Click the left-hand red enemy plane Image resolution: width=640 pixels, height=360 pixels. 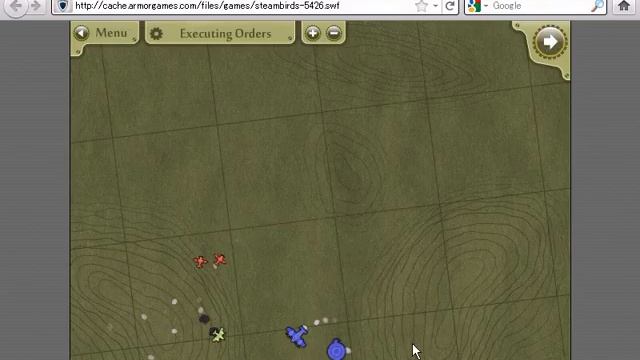click(200, 262)
